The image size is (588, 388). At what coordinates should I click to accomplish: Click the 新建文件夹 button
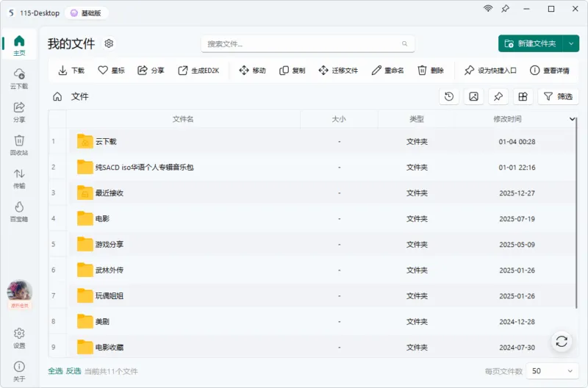531,43
